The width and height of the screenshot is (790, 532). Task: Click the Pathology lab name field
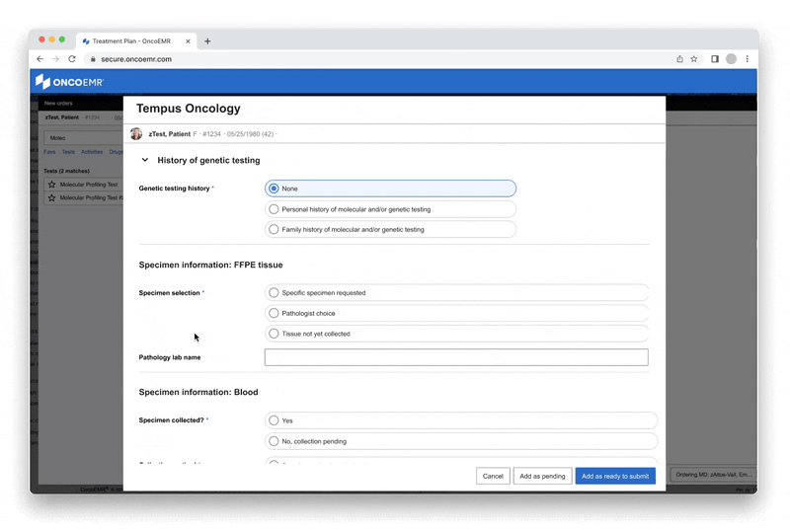tap(456, 357)
